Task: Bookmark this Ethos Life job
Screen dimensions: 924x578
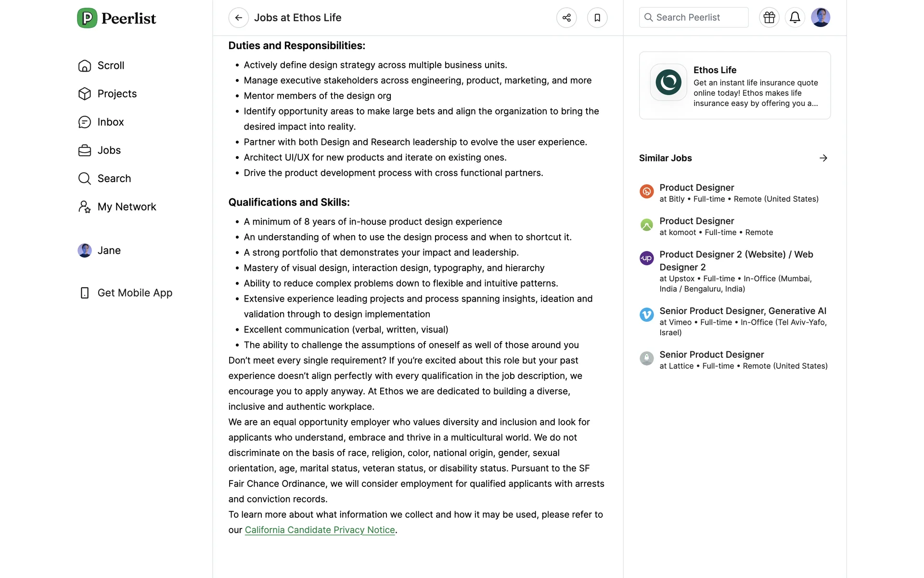Action: coord(597,18)
